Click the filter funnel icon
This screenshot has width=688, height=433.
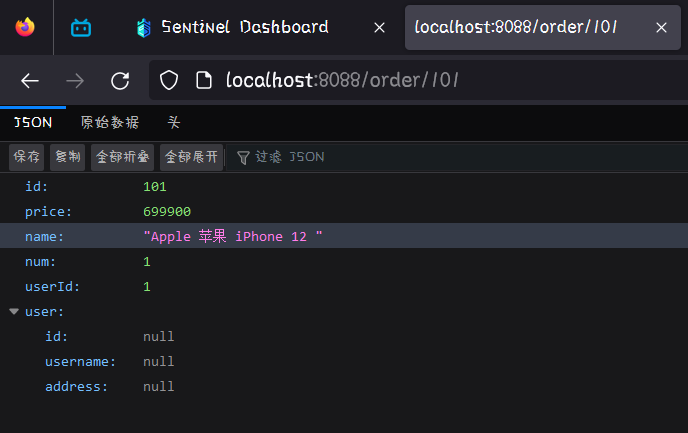[x=243, y=157]
